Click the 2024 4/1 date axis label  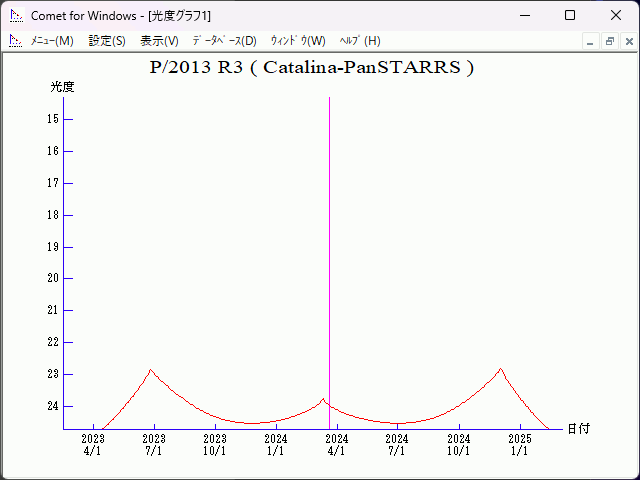[x=337, y=444]
